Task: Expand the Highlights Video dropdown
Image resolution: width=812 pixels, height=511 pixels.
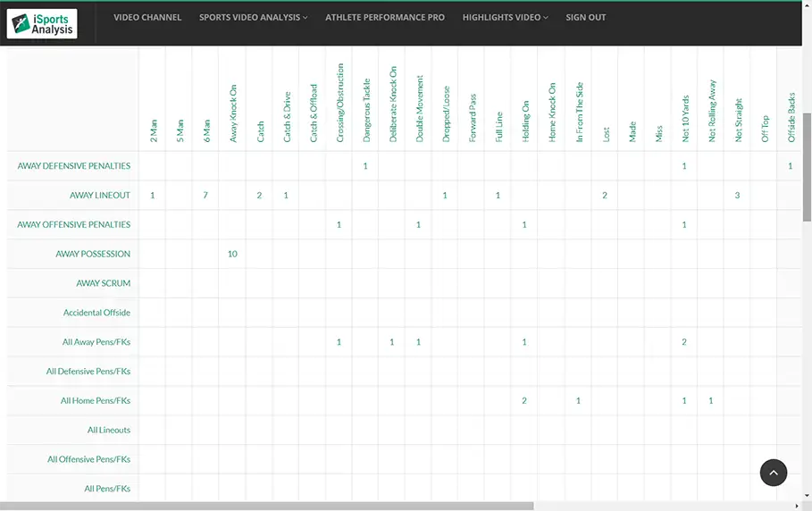Action: (505, 18)
